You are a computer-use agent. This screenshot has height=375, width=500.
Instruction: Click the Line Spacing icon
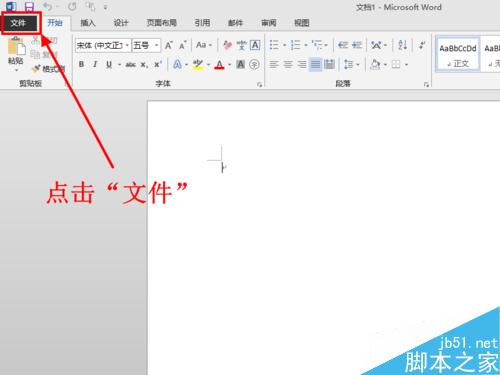point(348,64)
